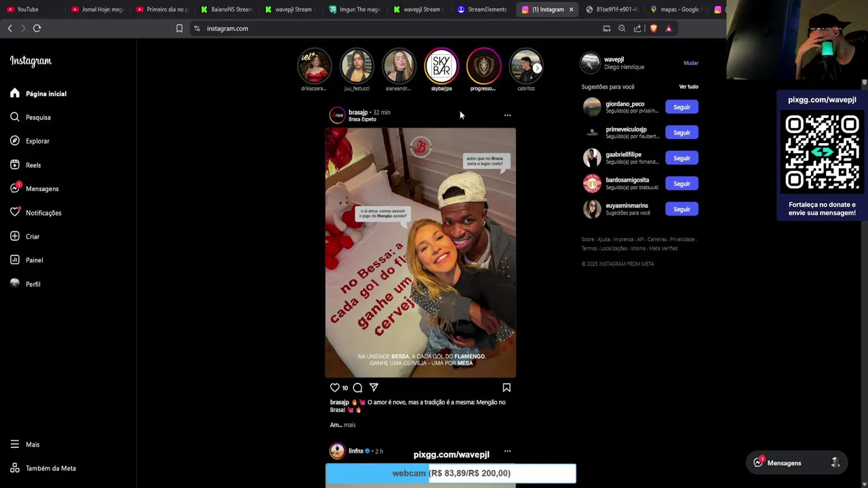Open the Painel dashboard icon

[x=15, y=260]
